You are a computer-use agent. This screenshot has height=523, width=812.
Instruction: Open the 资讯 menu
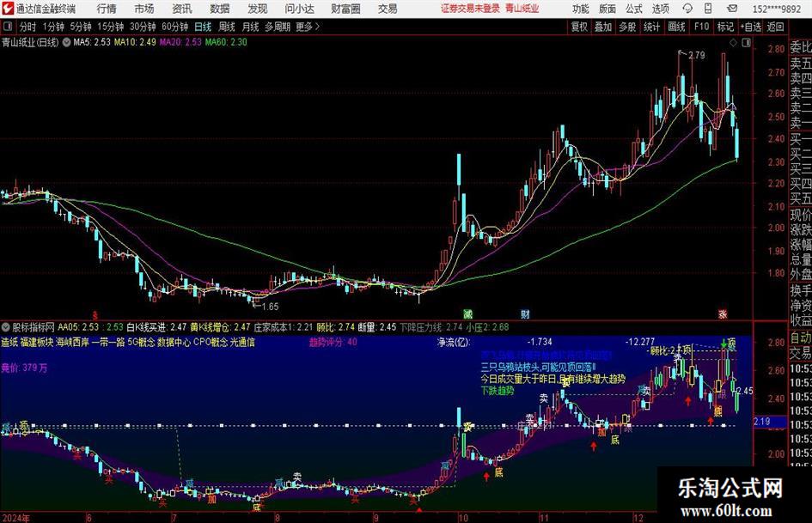click(x=182, y=9)
